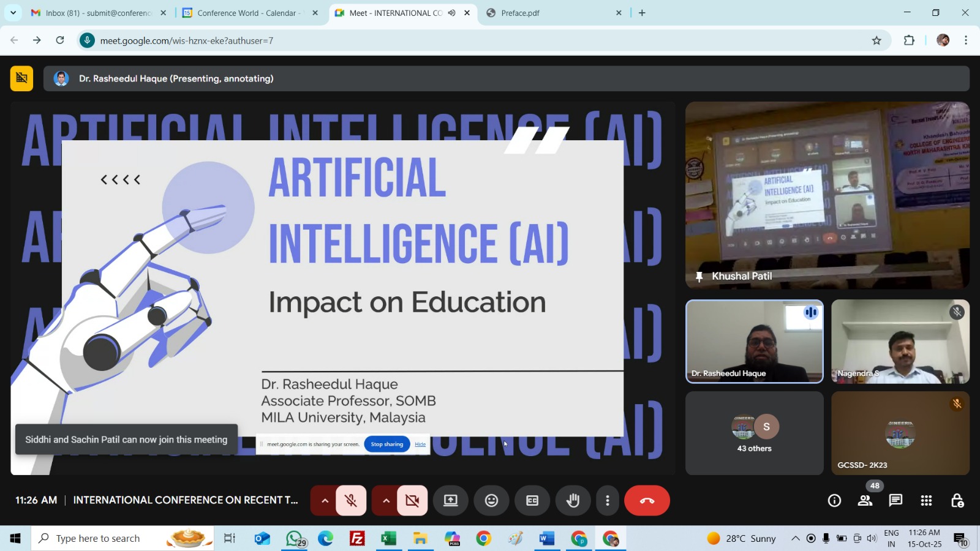Open host controls lock icon

tap(957, 501)
